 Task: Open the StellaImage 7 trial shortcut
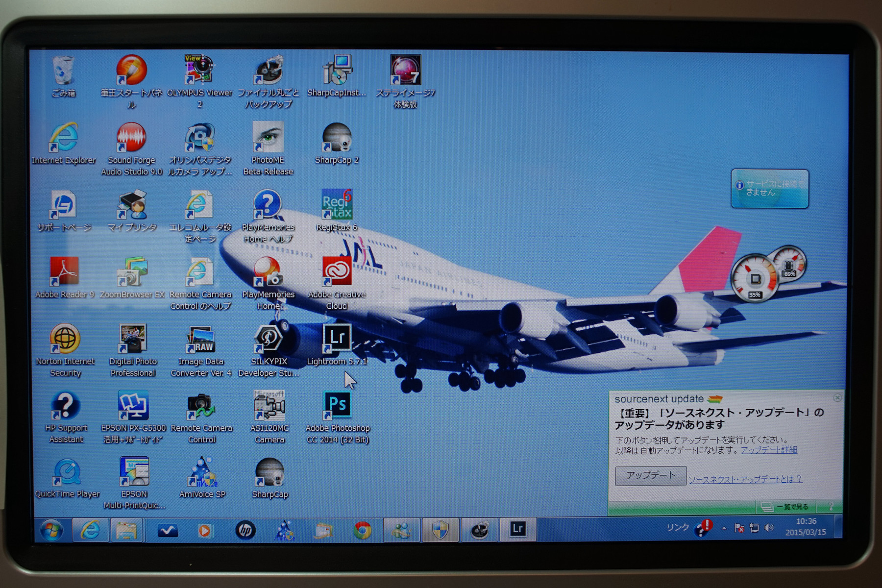click(405, 81)
